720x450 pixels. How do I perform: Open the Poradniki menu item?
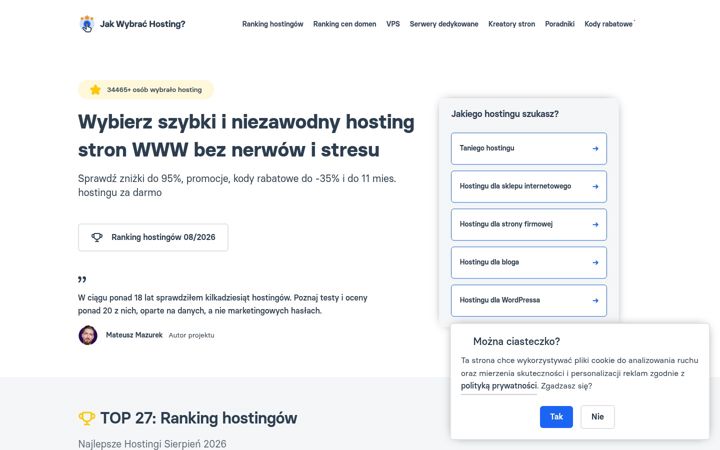pos(559,24)
